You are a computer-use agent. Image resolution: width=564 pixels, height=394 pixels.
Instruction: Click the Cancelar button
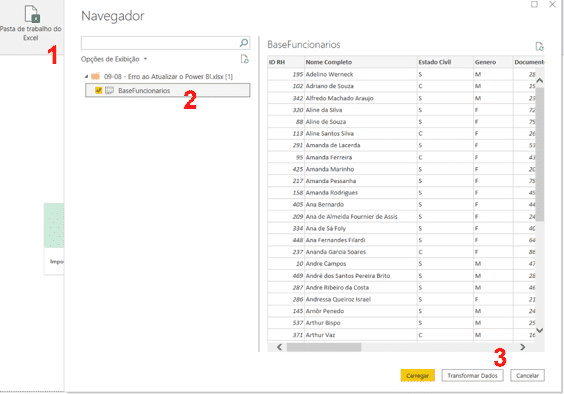(527, 375)
